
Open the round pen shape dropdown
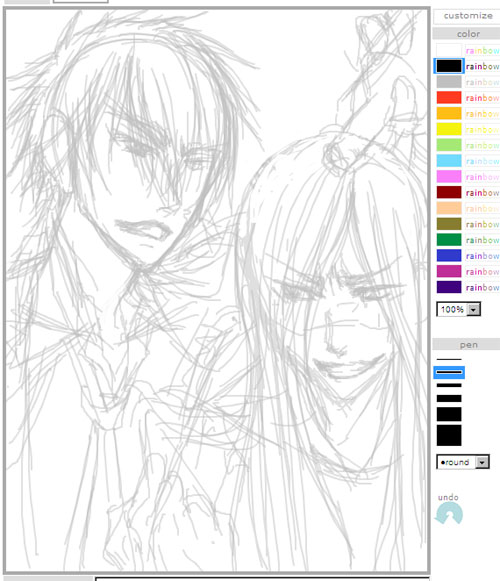tap(463, 462)
